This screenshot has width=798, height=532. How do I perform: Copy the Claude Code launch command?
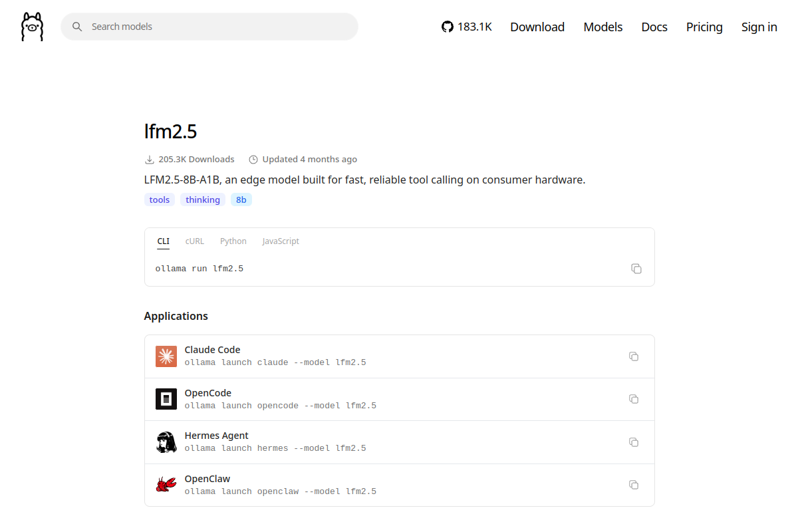pos(634,356)
